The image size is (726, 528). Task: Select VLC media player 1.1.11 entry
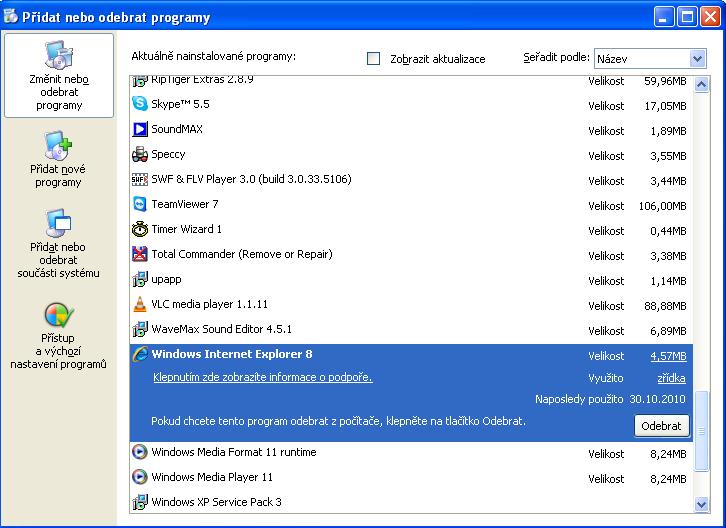[411, 304]
